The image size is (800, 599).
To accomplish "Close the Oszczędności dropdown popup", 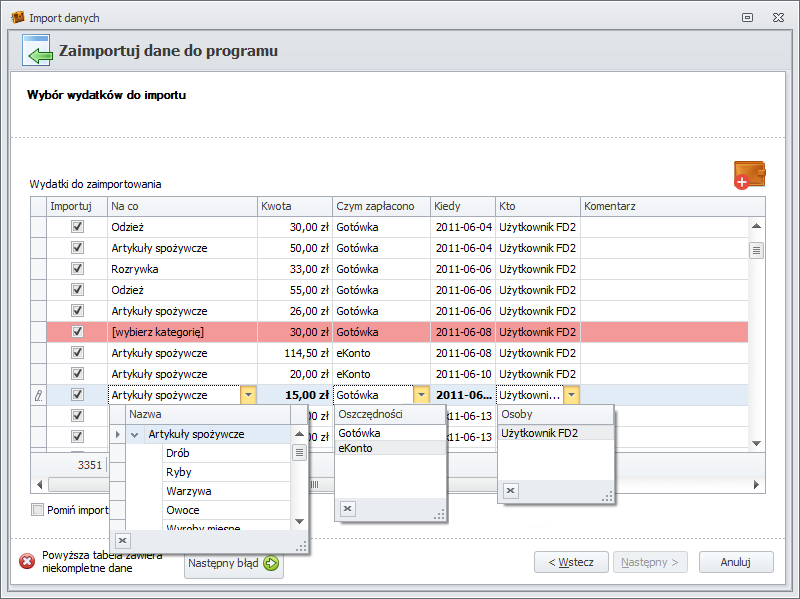I will [x=348, y=509].
